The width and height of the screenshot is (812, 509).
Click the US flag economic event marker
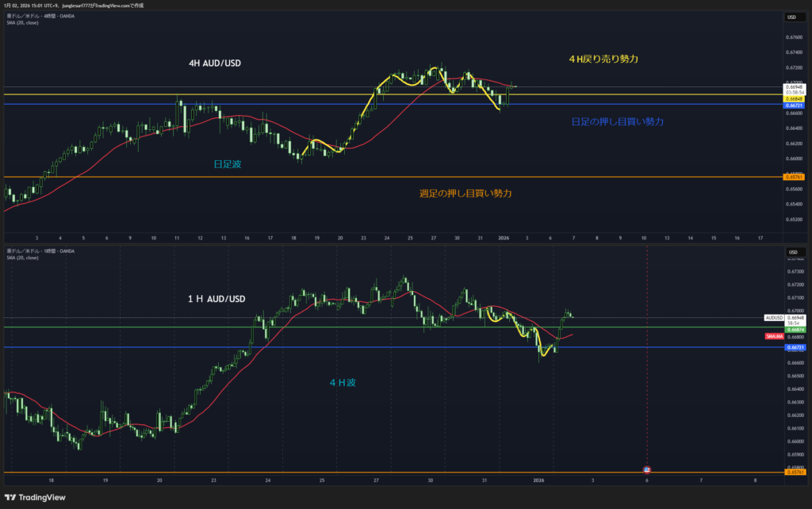[x=646, y=469]
